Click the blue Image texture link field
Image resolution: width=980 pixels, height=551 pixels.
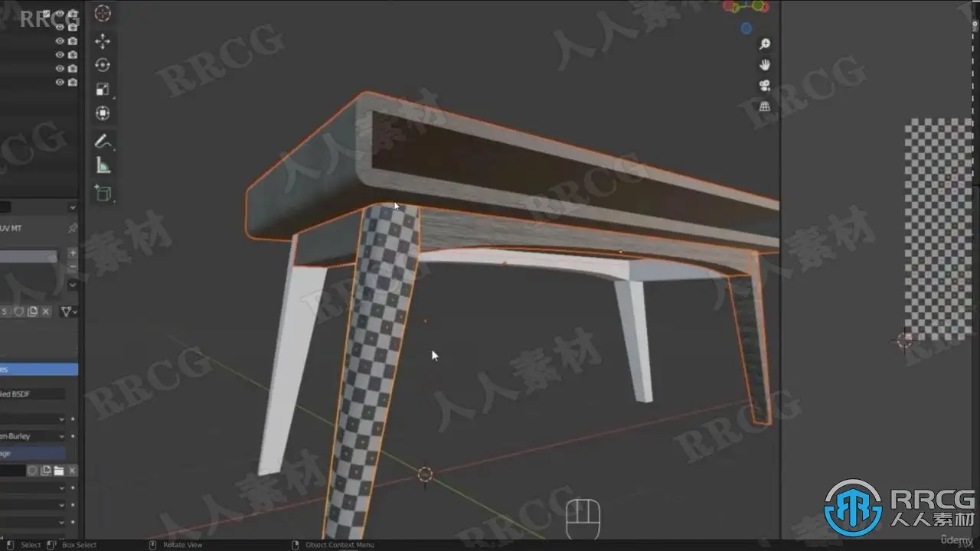[x=33, y=454]
